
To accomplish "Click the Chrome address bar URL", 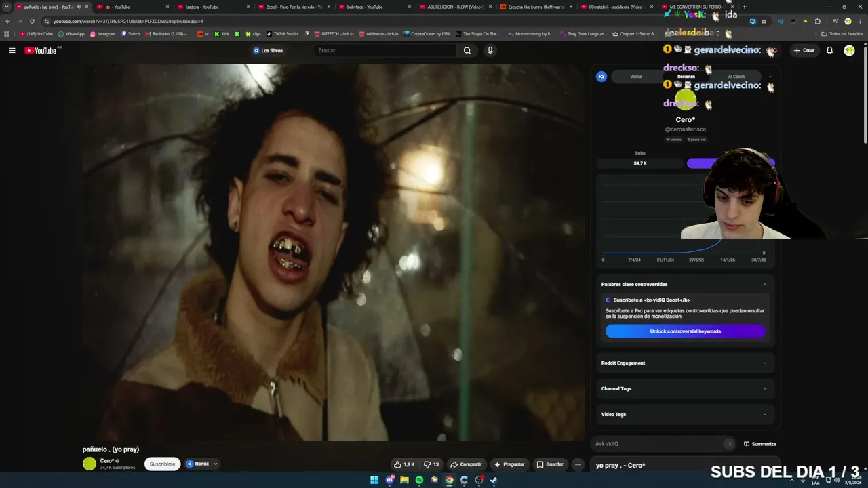I will tap(128, 21).
